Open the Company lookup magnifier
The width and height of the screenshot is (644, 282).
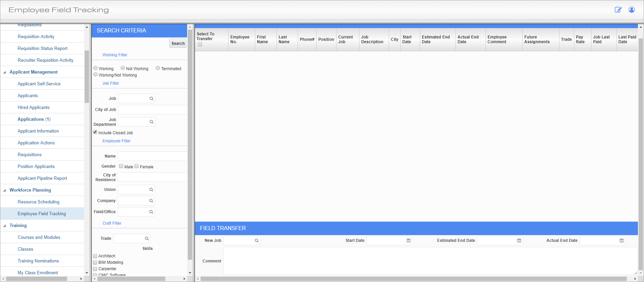[151, 201]
